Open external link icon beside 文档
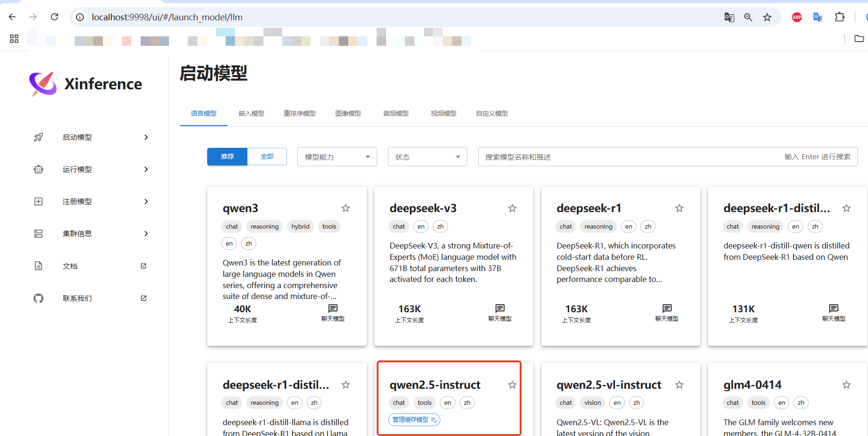 click(143, 266)
